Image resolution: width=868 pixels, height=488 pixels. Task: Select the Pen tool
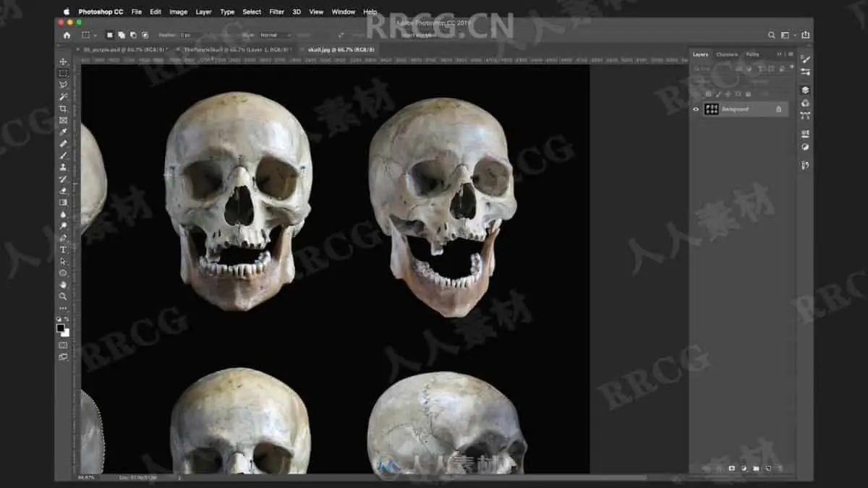point(64,238)
